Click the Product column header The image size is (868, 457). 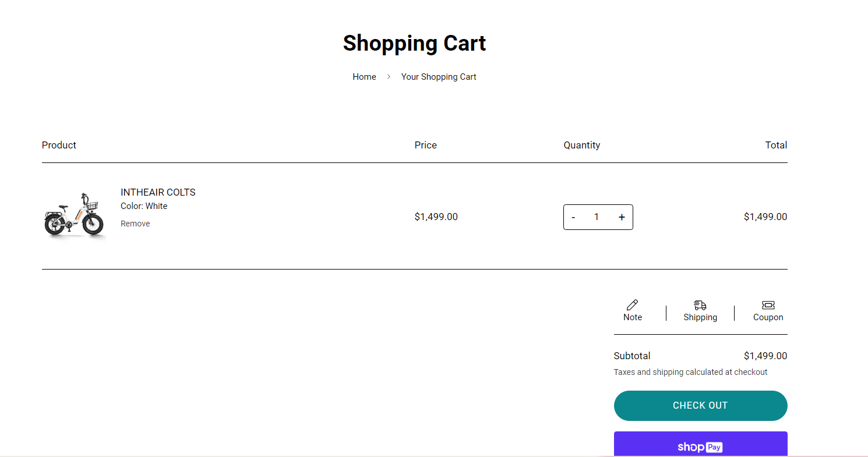pos(59,145)
